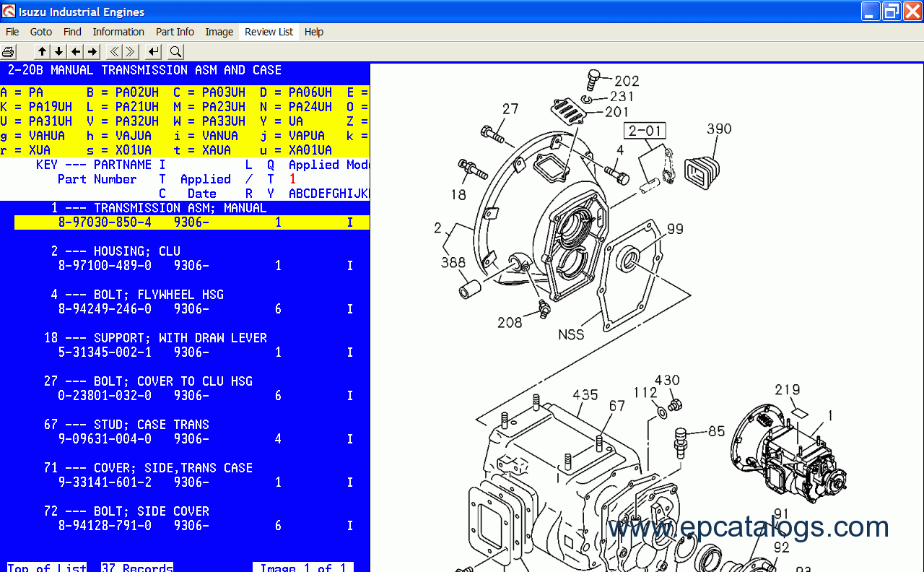Click model code B = PA02UH
The height and width of the screenshot is (572, 924).
(x=123, y=92)
